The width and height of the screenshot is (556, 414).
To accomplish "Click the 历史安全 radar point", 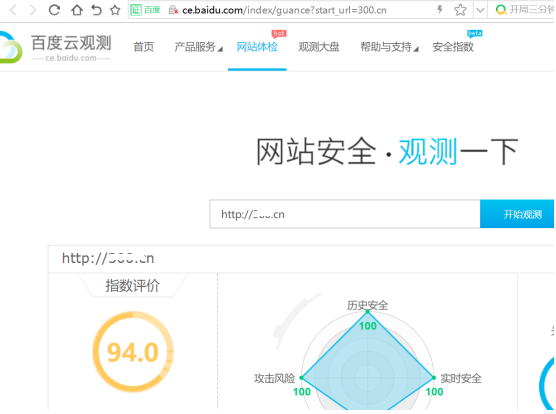I will click(x=367, y=311).
